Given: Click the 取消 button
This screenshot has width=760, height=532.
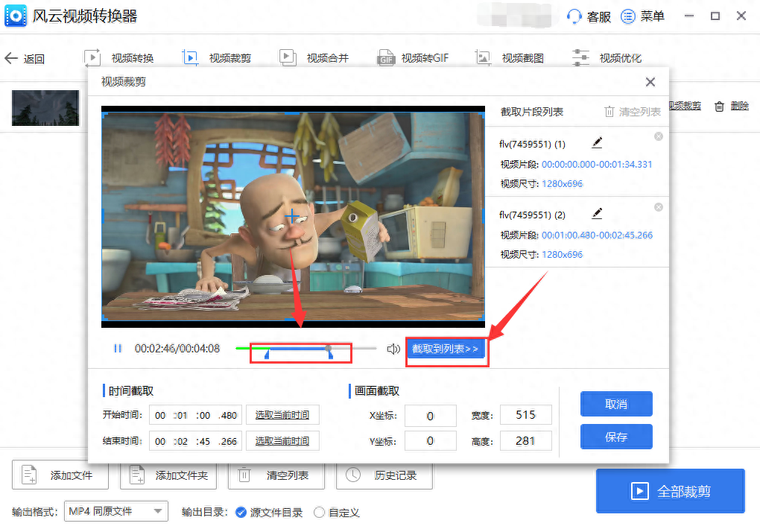Looking at the screenshot, I should [x=616, y=404].
